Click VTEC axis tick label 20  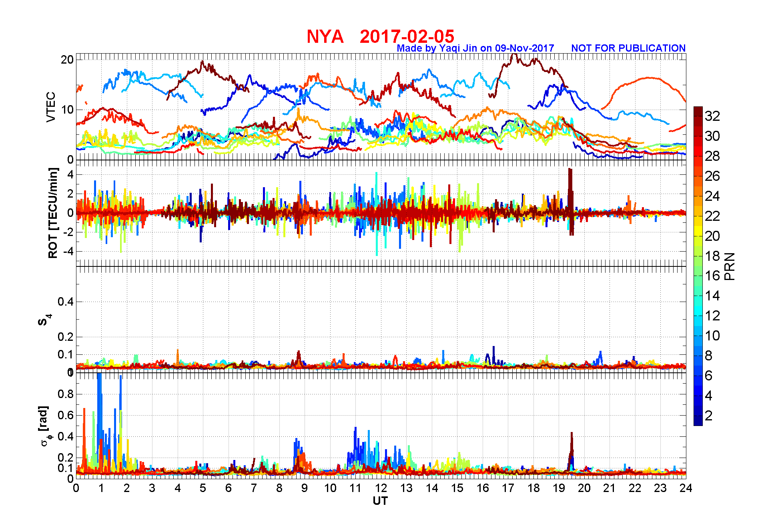click(x=67, y=60)
